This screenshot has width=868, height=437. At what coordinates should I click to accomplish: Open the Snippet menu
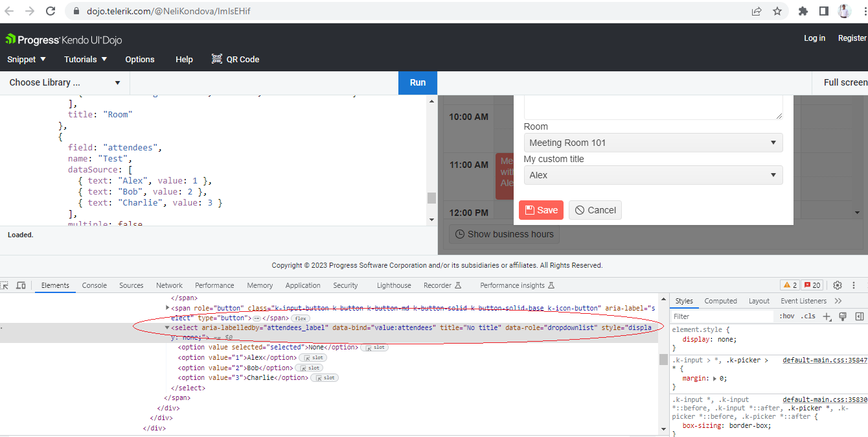[x=27, y=59]
